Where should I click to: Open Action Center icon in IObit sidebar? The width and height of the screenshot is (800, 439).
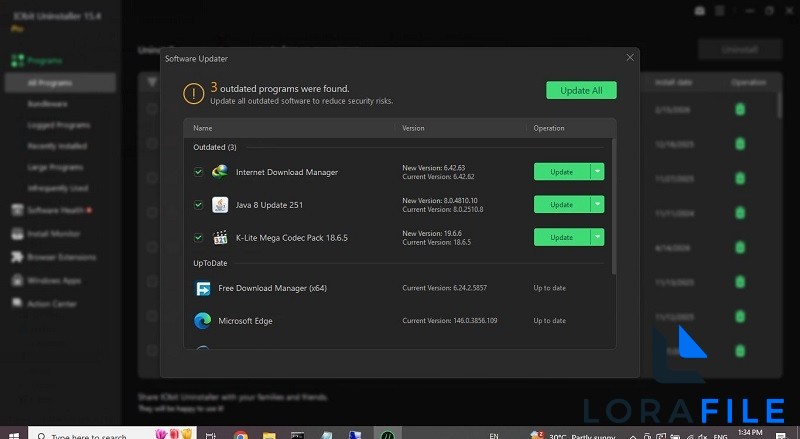17,303
